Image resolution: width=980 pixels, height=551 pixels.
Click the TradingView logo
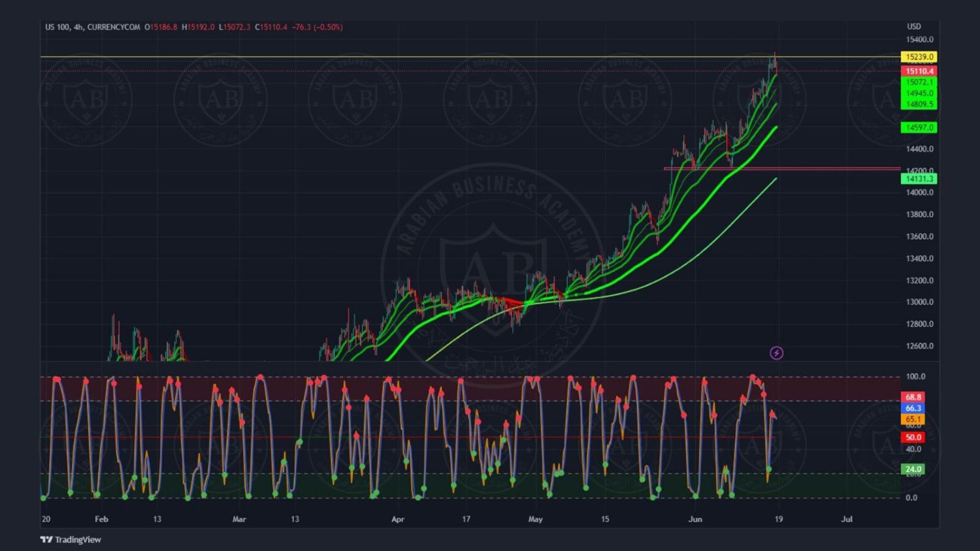71,539
